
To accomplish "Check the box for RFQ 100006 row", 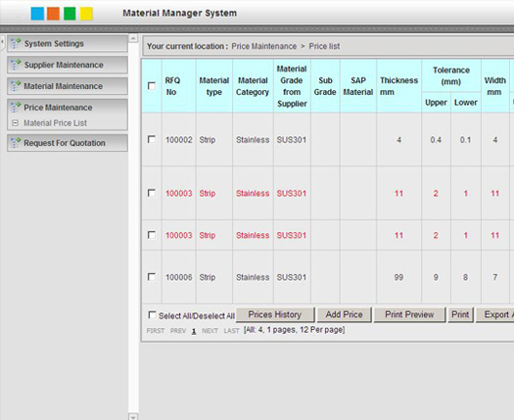I will [152, 277].
